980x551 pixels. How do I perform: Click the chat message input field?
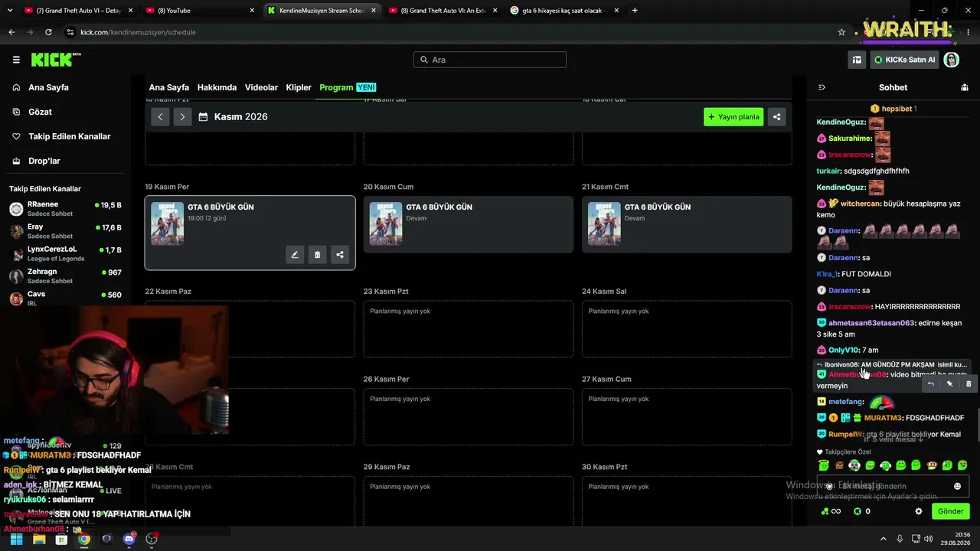pos(893,486)
